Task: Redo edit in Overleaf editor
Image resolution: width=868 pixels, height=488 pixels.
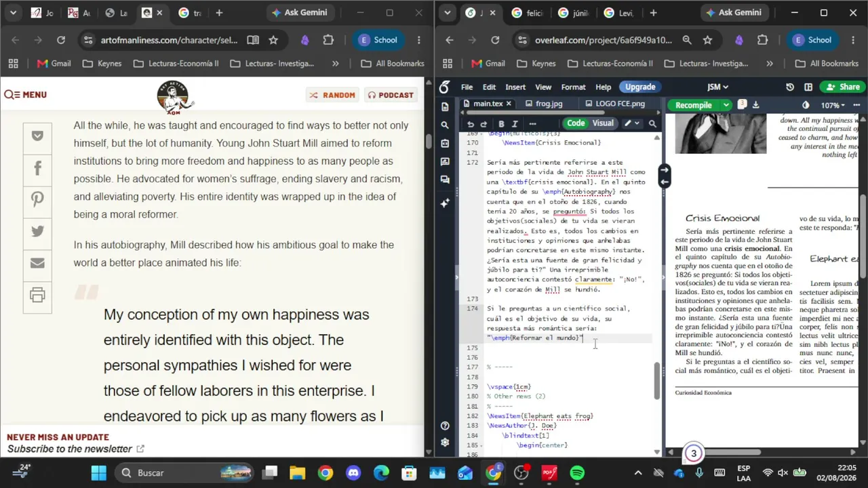Action: pos(484,124)
